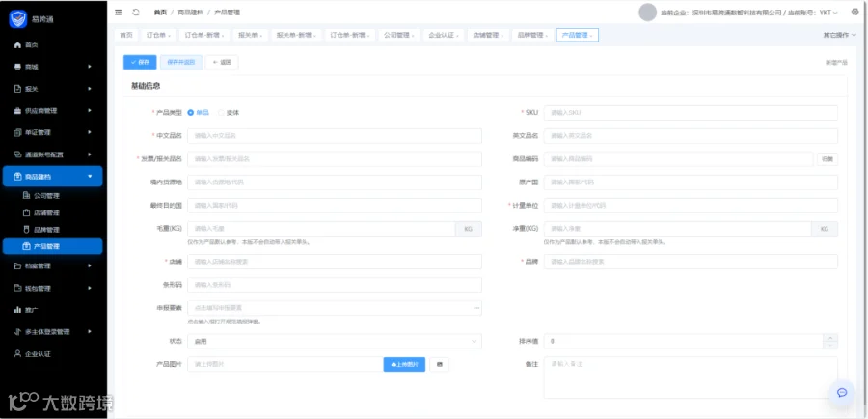Expand the 档案管理 sidebar menu
This screenshot has height=419, width=868.
pos(90,266)
